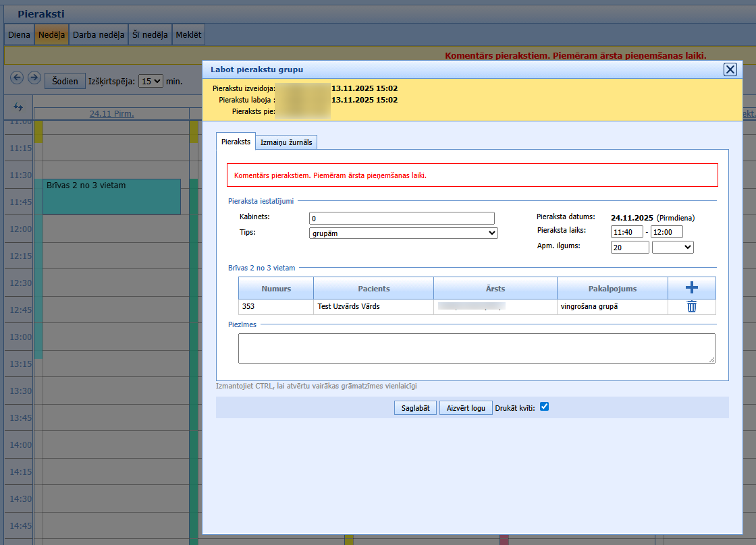
Task: Open the Meklēt menu item
Action: [188, 34]
